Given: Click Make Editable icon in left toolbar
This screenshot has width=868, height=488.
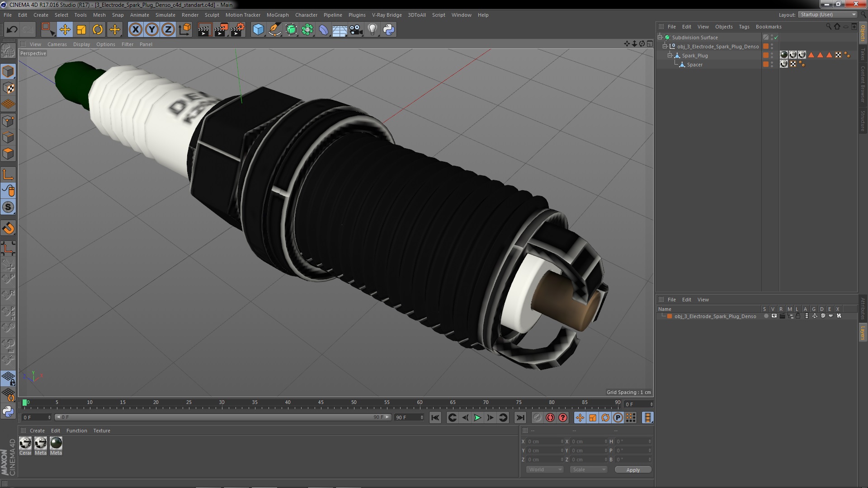Looking at the screenshot, I should tap(8, 51).
